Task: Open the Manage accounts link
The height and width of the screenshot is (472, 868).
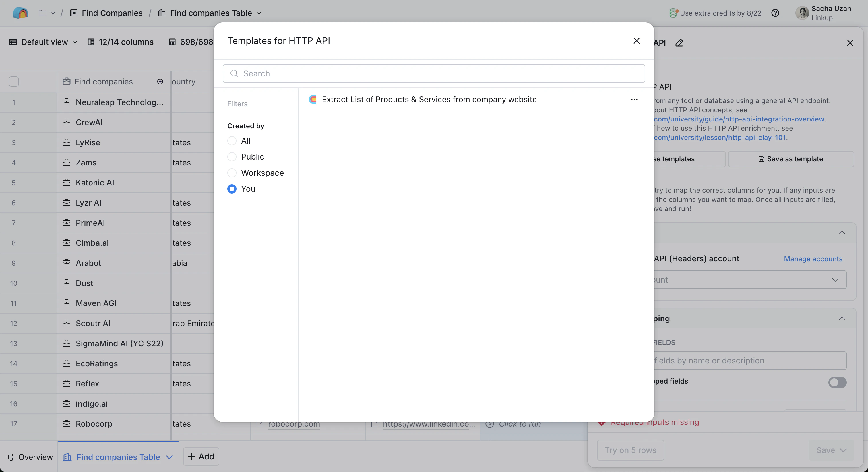Action: click(x=813, y=259)
